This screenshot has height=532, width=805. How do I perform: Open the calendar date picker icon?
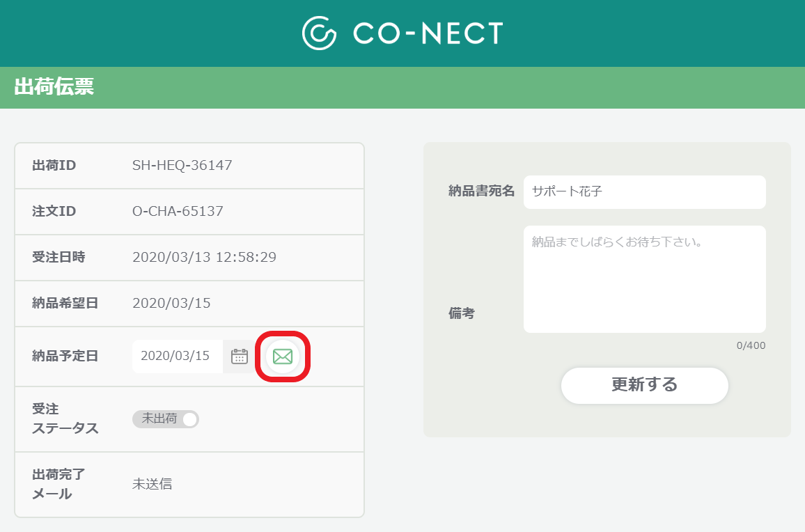coord(240,357)
